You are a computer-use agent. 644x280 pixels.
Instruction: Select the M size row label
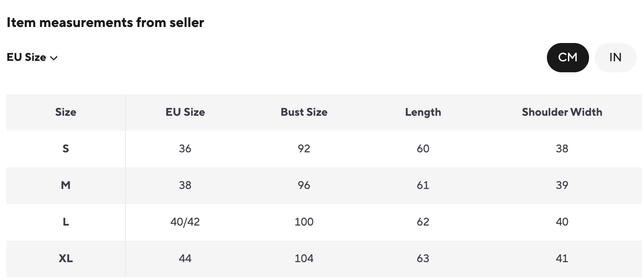pos(65,185)
